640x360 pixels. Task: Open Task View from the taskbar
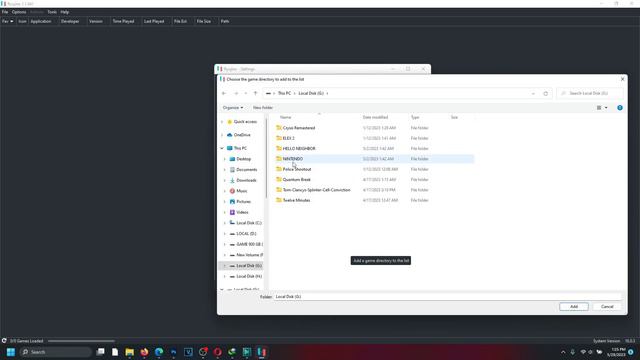[x=100, y=352]
